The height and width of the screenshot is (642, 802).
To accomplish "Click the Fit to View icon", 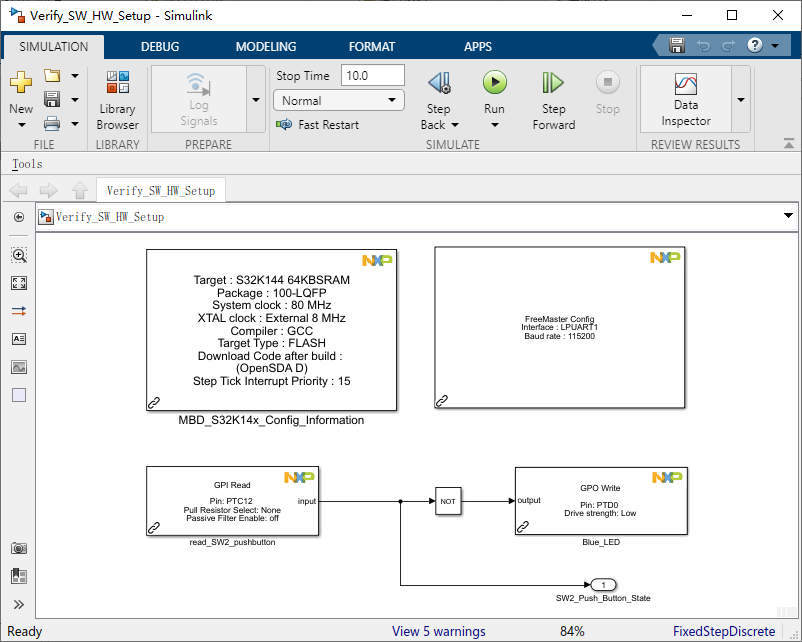I will click(19, 283).
